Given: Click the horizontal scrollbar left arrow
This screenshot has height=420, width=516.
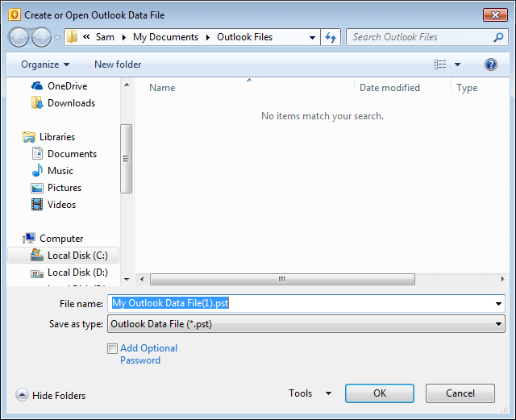Looking at the screenshot, I should [142, 280].
